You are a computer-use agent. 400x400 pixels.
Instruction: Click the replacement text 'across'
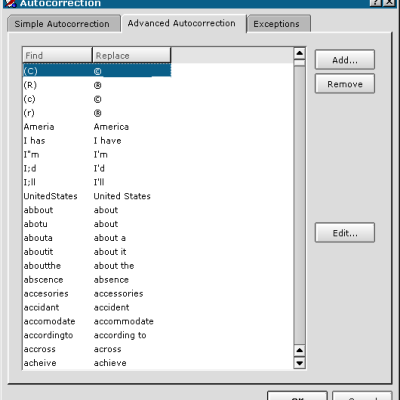coord(107,349)
